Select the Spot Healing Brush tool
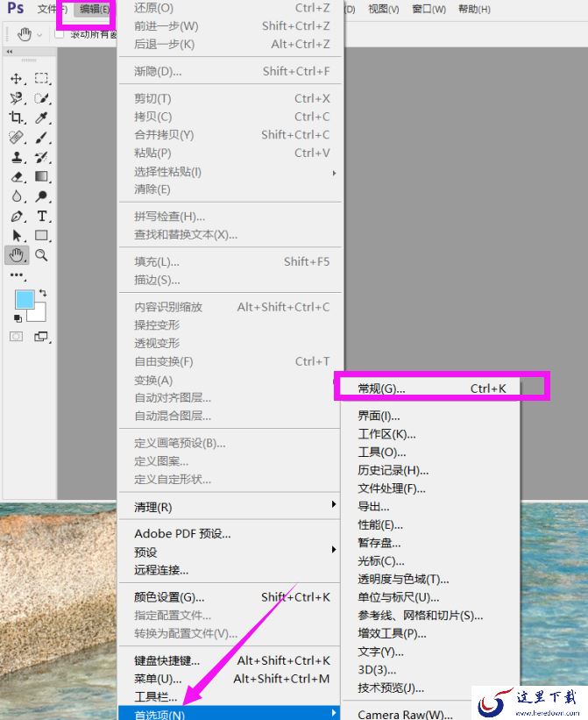Image resolution: width=588 pixels, height=720 pixels. click(x=17, y=138)
